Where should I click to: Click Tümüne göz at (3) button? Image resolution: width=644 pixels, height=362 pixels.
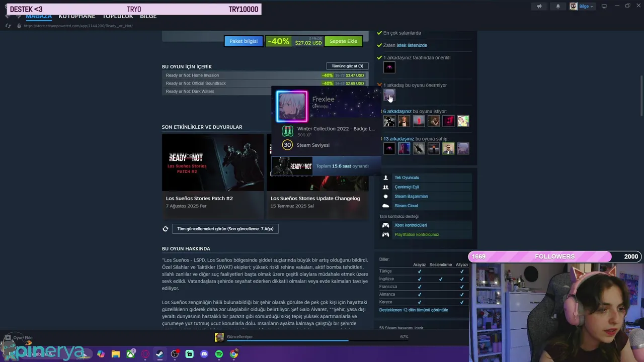click(347, 66)
